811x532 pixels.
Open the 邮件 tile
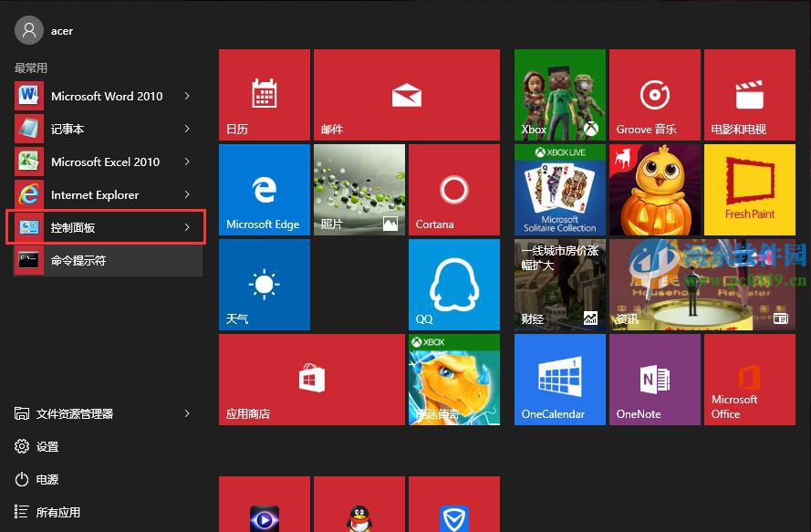click(406, 94)
